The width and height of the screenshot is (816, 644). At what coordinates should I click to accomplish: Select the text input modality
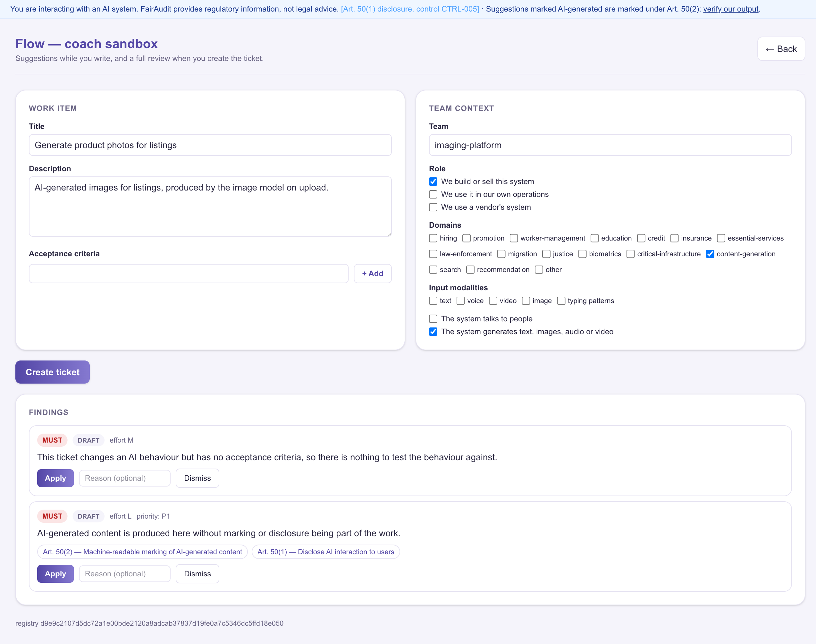(x=433, y=301)
